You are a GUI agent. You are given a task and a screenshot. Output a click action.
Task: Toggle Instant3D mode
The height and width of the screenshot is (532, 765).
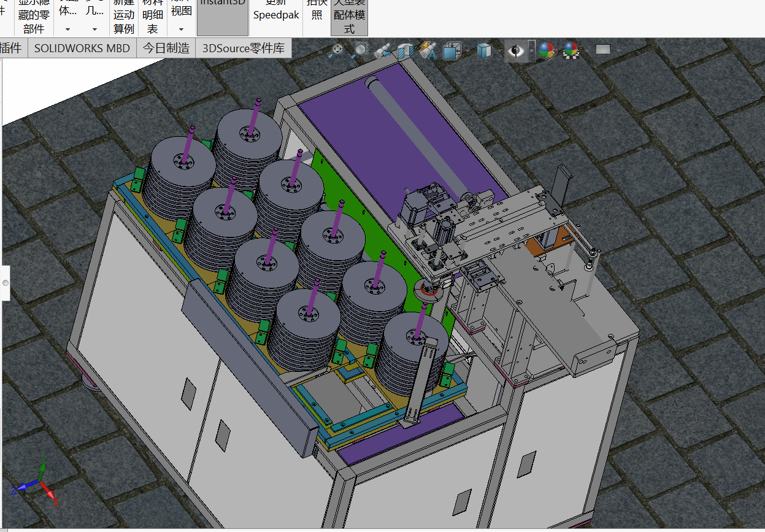tap(223, 17)
